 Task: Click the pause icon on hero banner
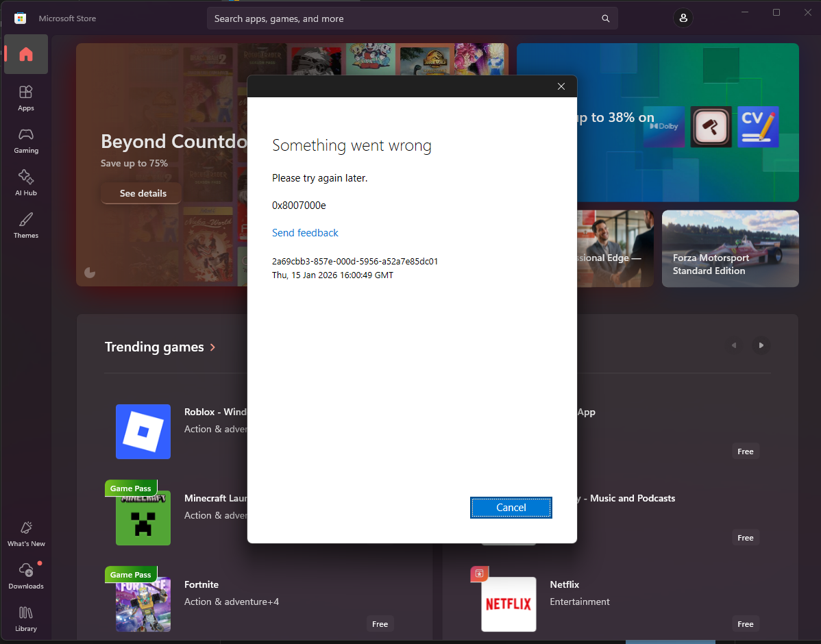[x=90, y=272]
